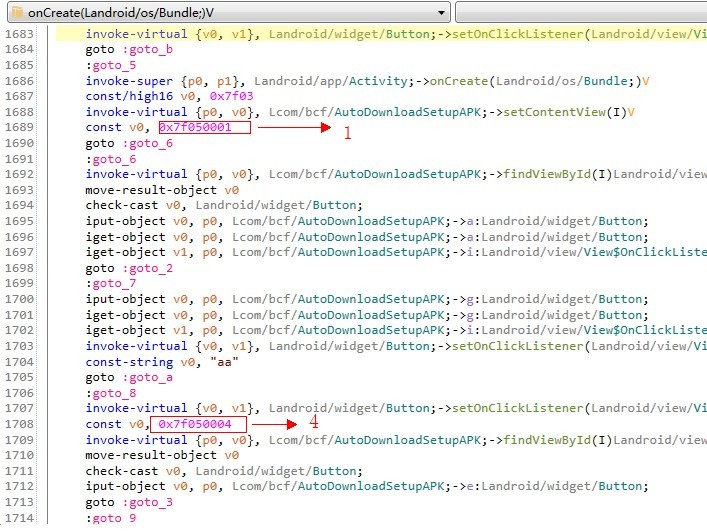Image resolution: width=707 pixels, height=531 pixels.
Task: Click the folder icon beside onCreate method name
Action: (18, 12)
